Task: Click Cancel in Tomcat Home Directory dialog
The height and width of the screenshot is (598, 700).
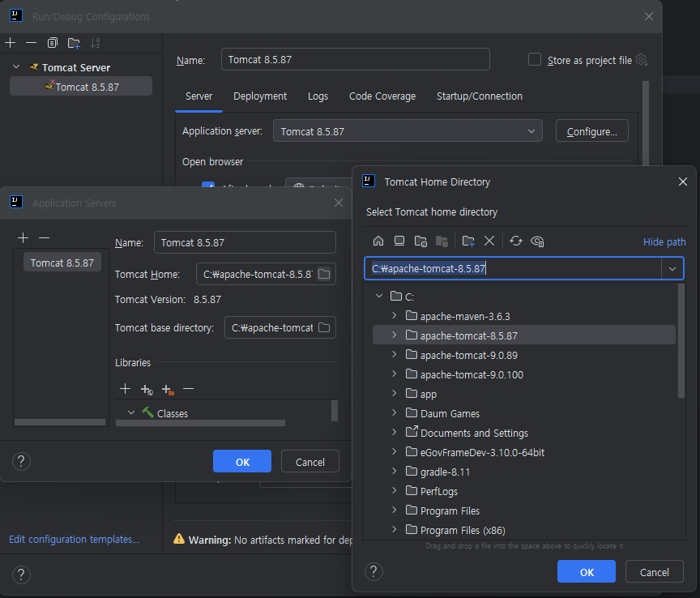Action: [x=654, y=571]
